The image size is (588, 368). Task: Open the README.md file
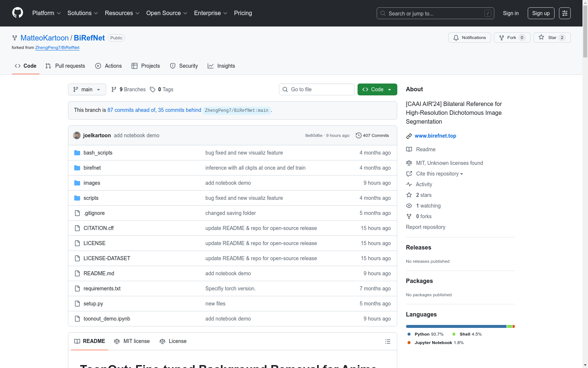(x=99, y=273)
